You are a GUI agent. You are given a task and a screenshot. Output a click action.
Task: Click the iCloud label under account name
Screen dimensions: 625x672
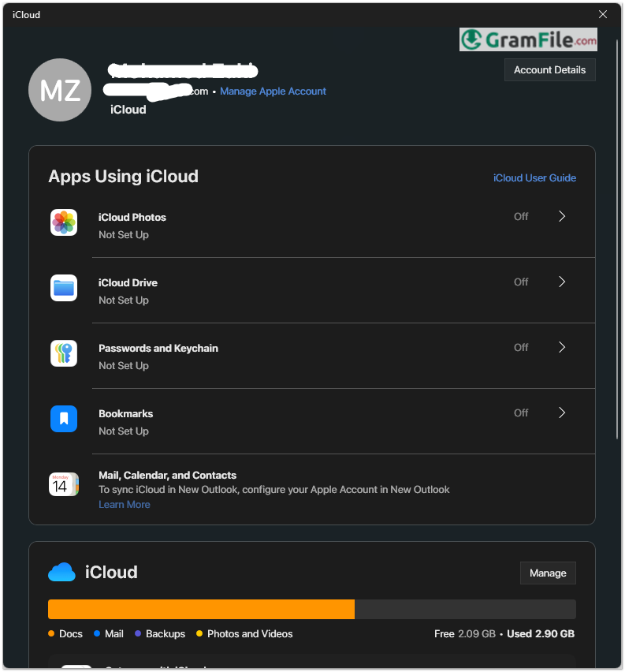(x=128, y=110)
